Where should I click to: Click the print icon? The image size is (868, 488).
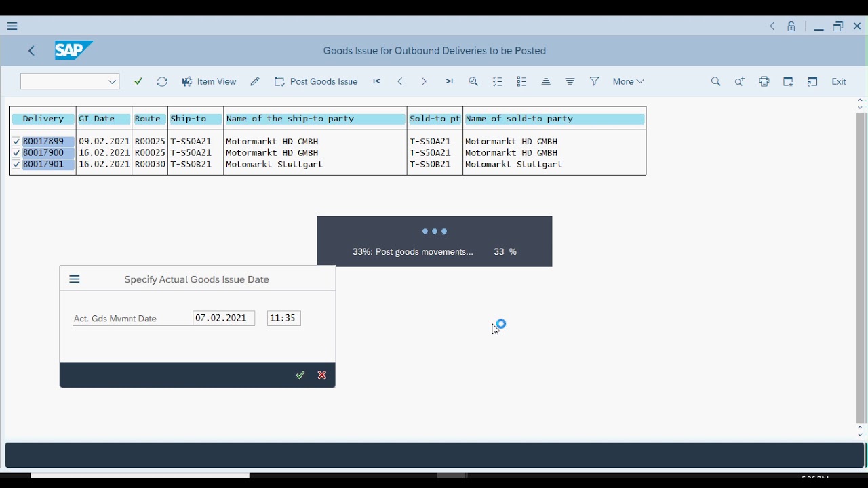[764, 81]
